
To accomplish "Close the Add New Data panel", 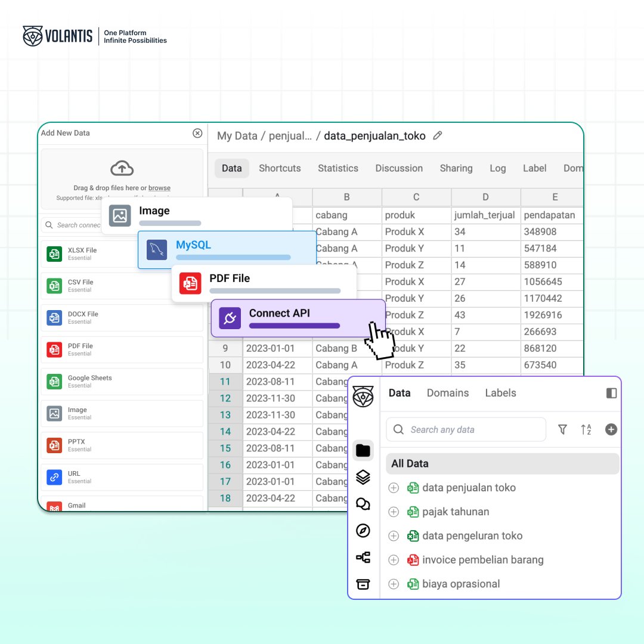I will [x=197, y=133].
